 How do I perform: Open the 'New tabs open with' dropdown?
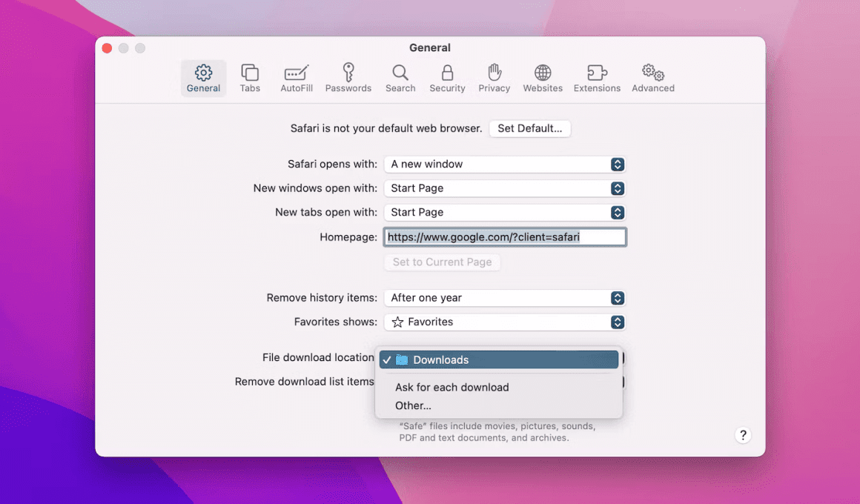(505, 212)
